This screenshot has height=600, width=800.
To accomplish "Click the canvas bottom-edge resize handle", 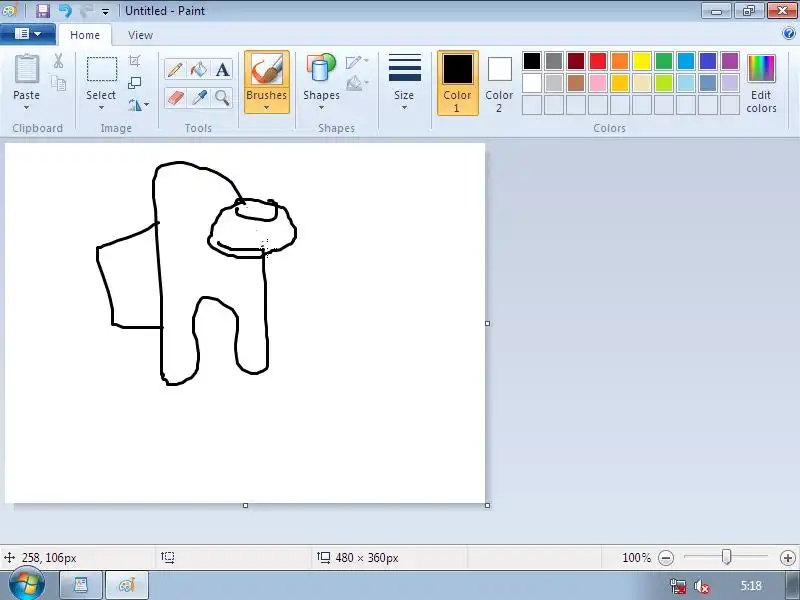I will pos(245,505).
